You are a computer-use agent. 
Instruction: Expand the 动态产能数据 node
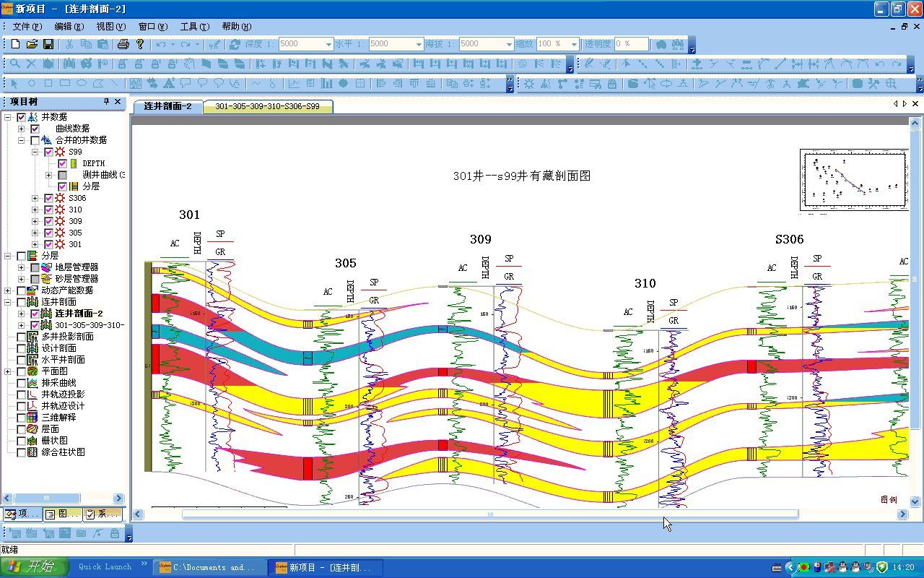8,290
